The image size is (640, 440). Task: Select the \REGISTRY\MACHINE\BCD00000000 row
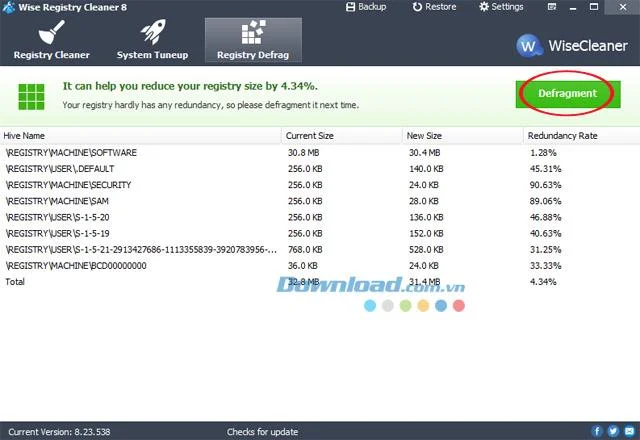coord(320,266)
